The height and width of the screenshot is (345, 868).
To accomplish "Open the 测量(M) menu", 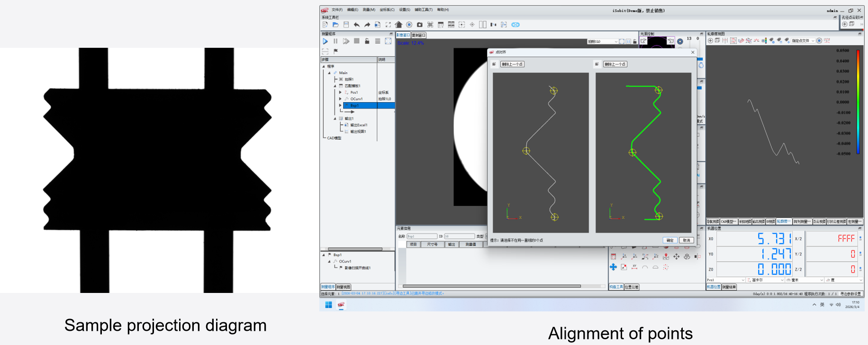I will (369, 10).
